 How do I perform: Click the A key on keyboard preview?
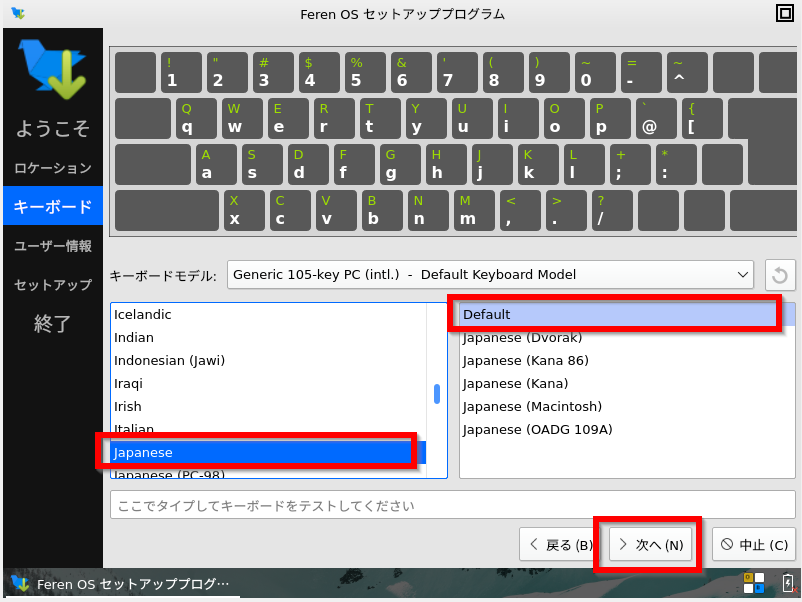coord(216,164)
